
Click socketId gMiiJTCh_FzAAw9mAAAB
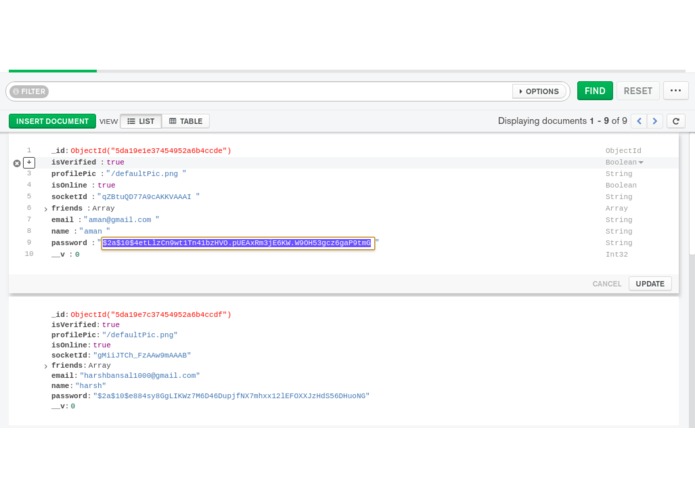point(142,355)
